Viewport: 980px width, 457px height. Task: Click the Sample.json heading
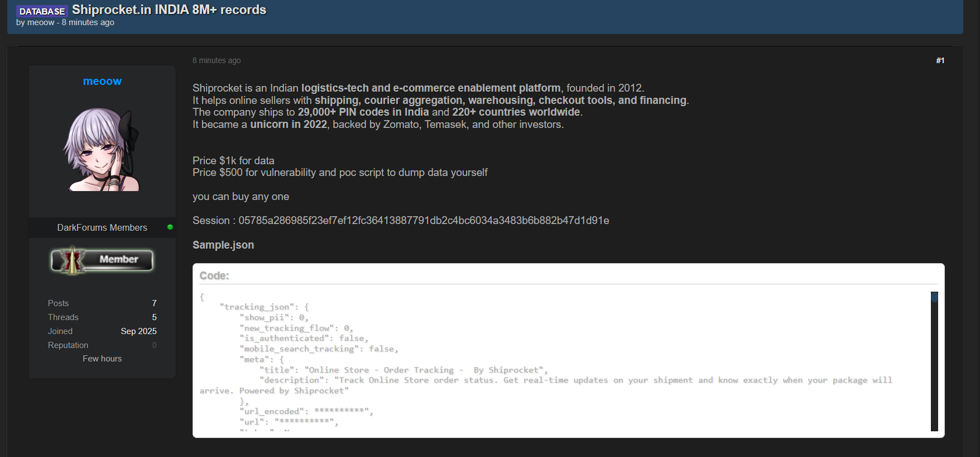coord(223,245)
